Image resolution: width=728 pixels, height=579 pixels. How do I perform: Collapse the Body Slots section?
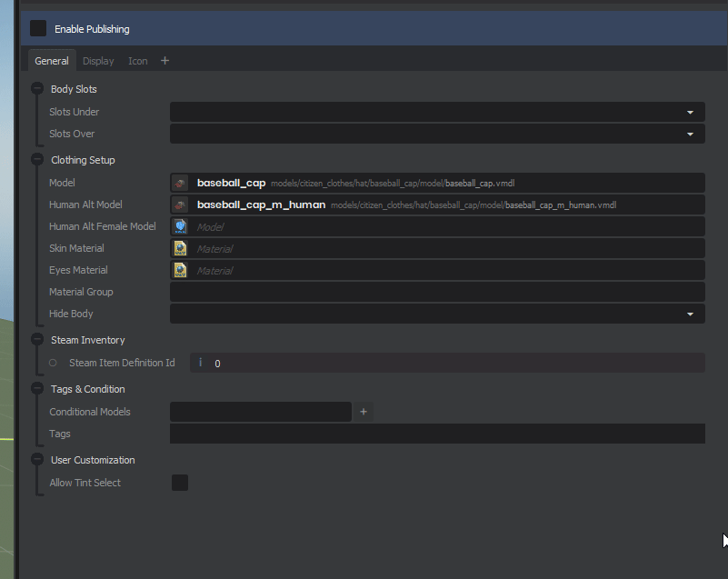click(37, 89)
